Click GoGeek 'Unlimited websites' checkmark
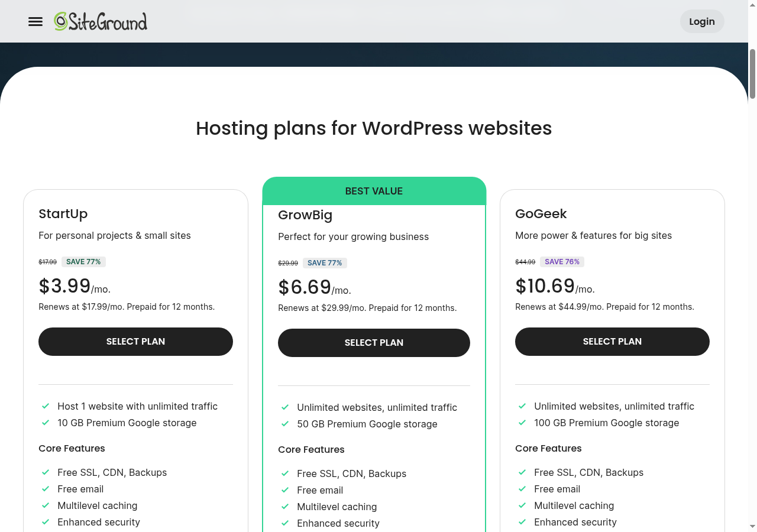Image resolution: width=757 pixels, height=532 pixels. pyautogui.click(x=522, y=406)
